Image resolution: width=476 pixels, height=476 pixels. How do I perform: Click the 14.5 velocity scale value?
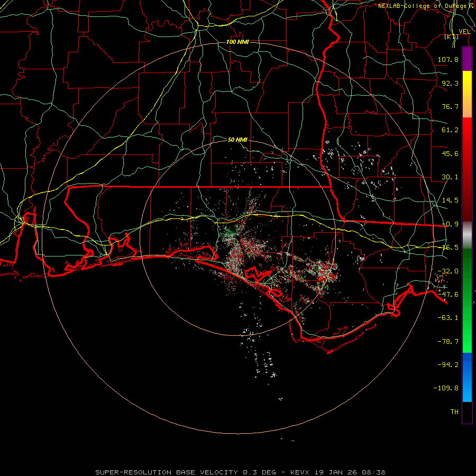tap(450, 200)
